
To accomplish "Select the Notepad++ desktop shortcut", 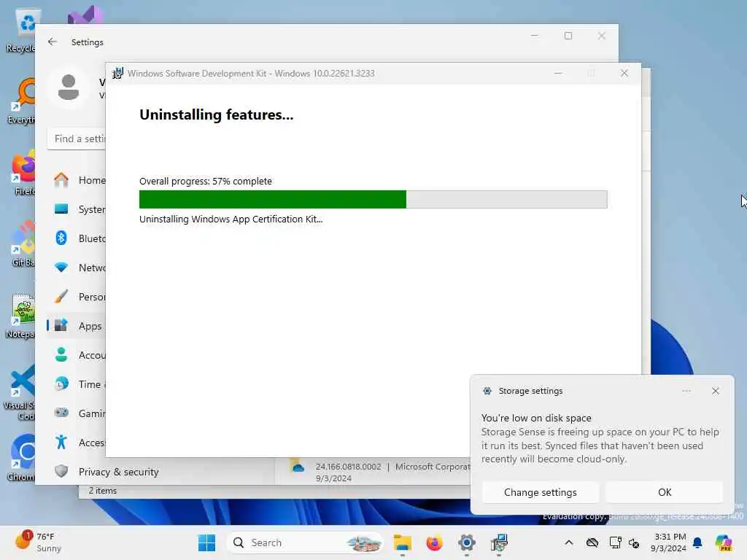I will point(20,316).
